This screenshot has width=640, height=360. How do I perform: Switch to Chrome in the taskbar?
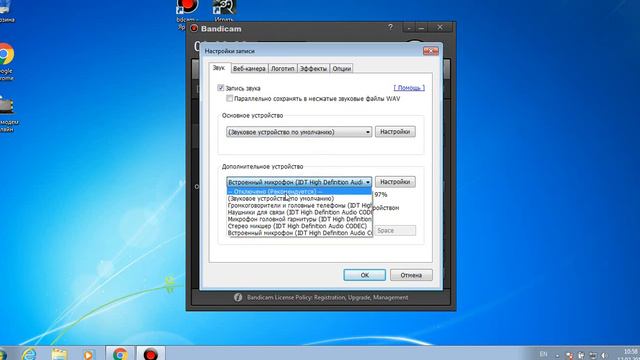[120, 353]
